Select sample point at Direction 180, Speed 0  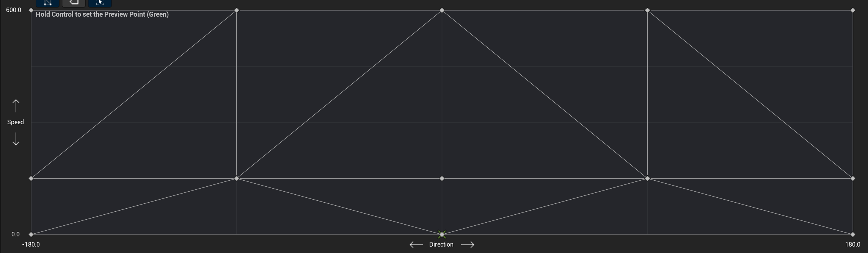(x=853, y=234)
